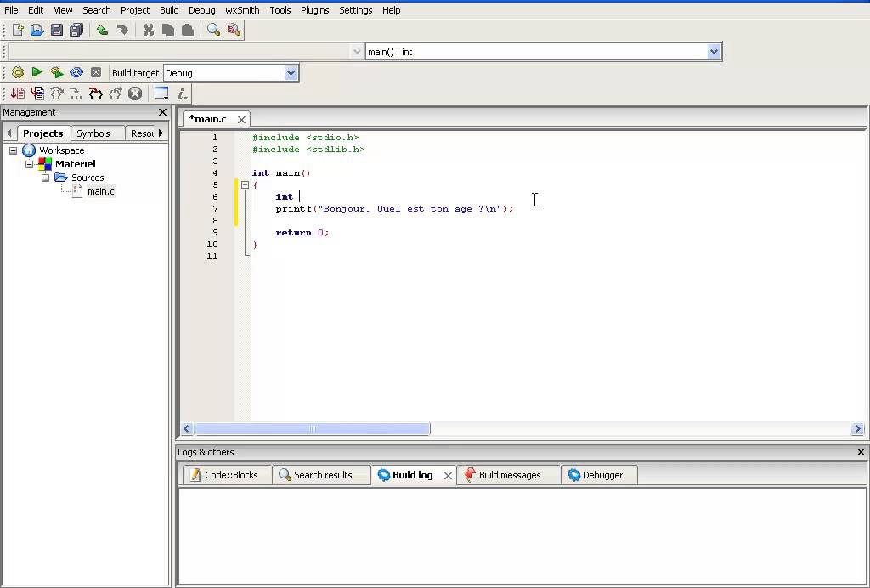Open the File menu
Screen dimensions: 870x588
click(x=11, y=10)
